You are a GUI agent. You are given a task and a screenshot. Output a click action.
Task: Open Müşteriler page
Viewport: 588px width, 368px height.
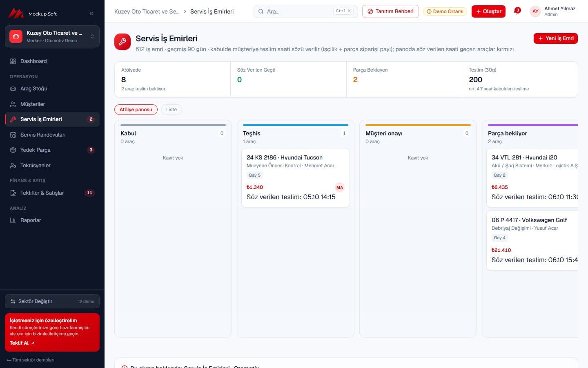[52, 104]
